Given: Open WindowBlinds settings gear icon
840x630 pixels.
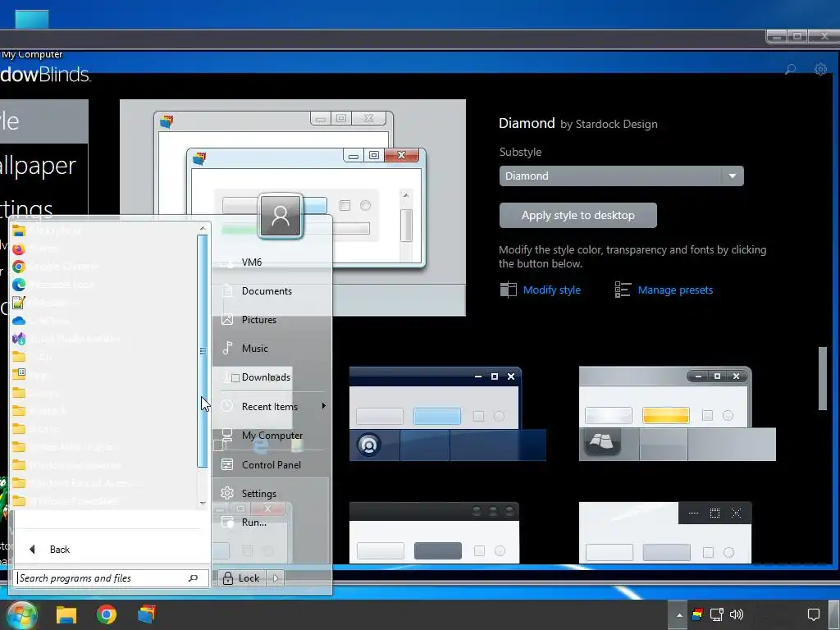Looking at the screenshot, I should pyautogui.click(x=820, y=69).
